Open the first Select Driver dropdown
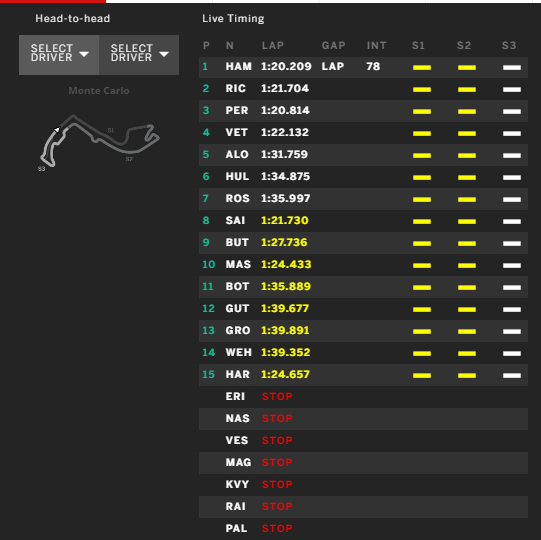541x540 pixels. pyautogui.click(x=59, y=55)
